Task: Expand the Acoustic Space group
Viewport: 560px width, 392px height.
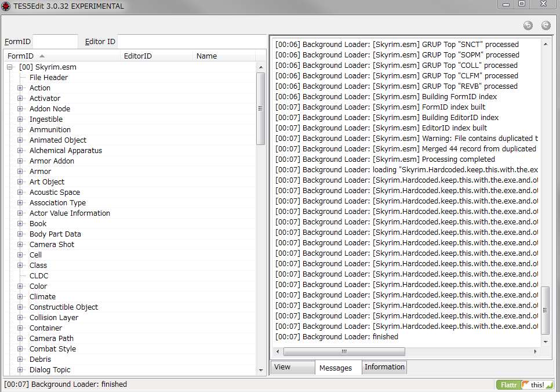Action: (x=20, y=192)
